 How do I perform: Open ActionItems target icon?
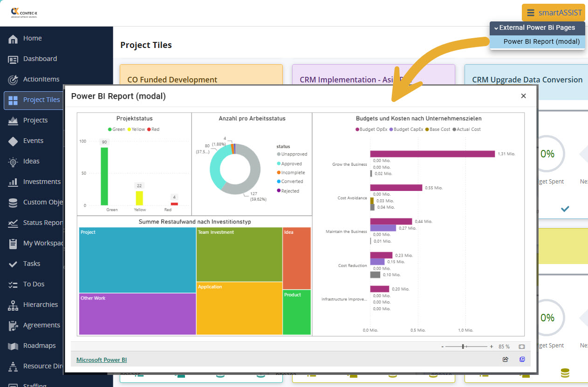(13, 80)
